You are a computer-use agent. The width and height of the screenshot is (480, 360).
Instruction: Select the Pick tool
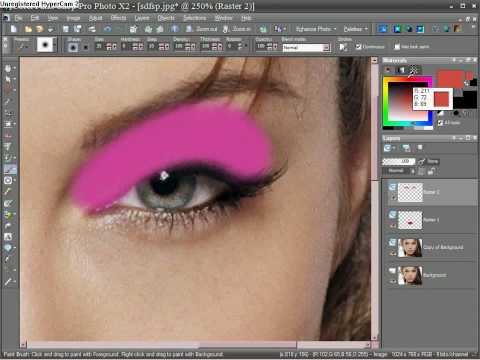click(8, 79)
